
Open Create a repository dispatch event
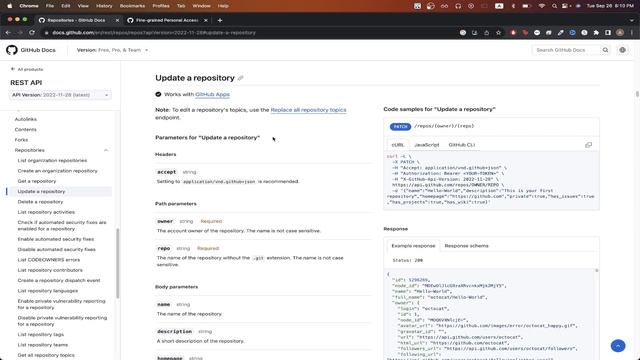(59, 280)
